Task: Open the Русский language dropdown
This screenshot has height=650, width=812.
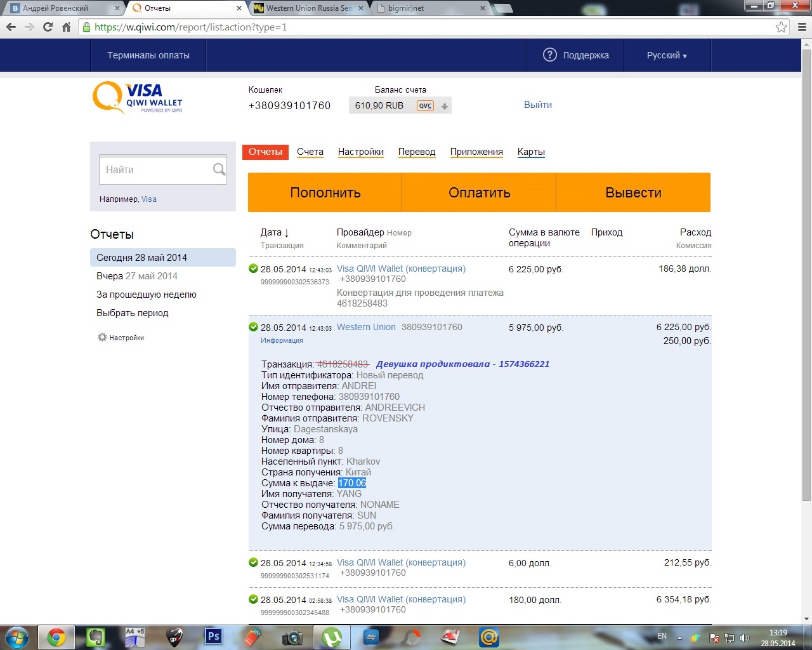Action: (x=667, y=55)
